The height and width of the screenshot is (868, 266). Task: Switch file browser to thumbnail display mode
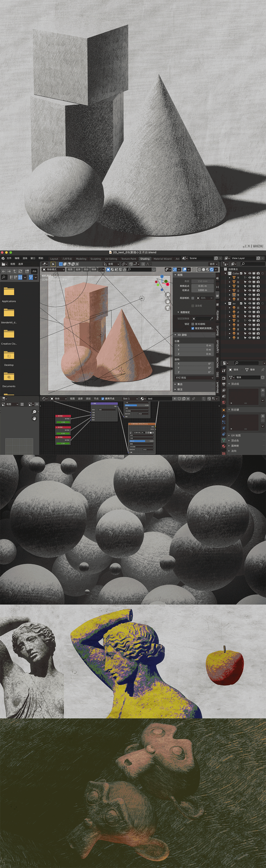tap(21, 277)
